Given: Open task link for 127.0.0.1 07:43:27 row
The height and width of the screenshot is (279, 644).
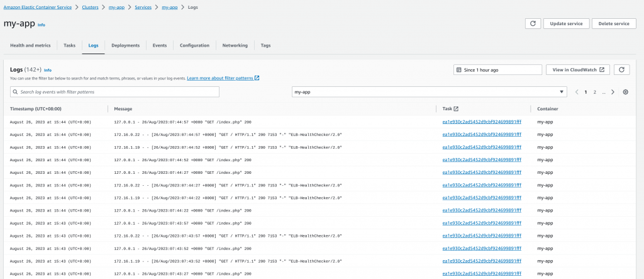Looking at the screenshot, I should [482, 274].
